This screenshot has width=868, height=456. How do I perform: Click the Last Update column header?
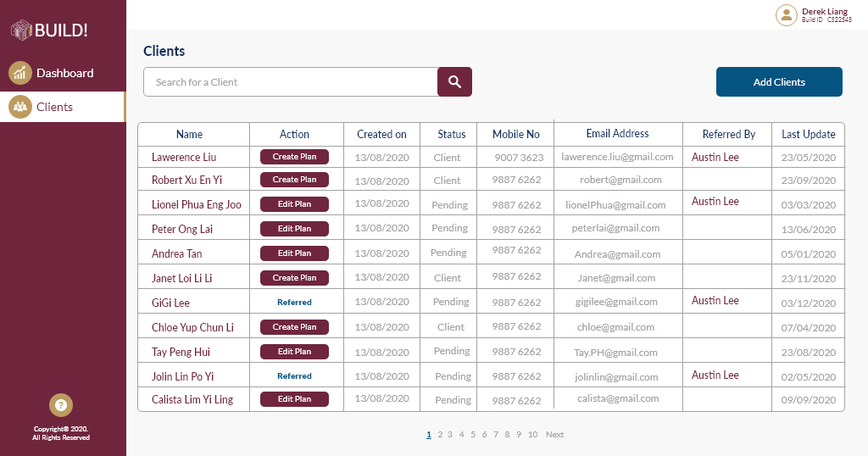pos(808,134)
